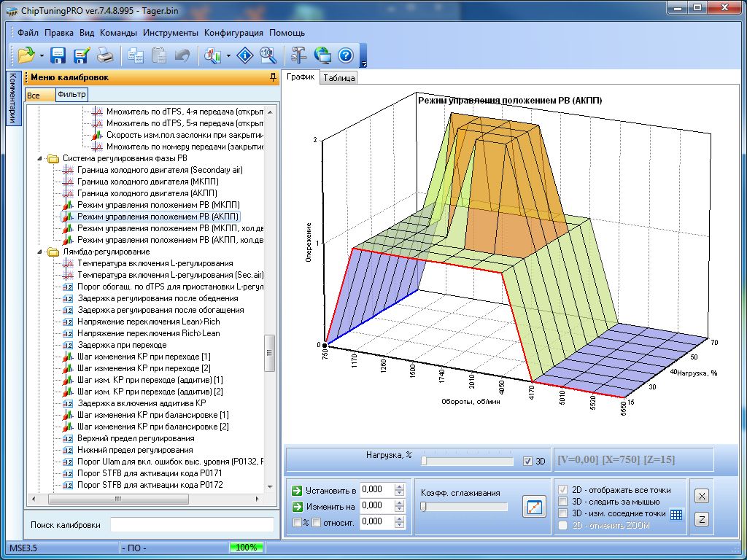Click the 'Поиск калибровки' search field

192,525
